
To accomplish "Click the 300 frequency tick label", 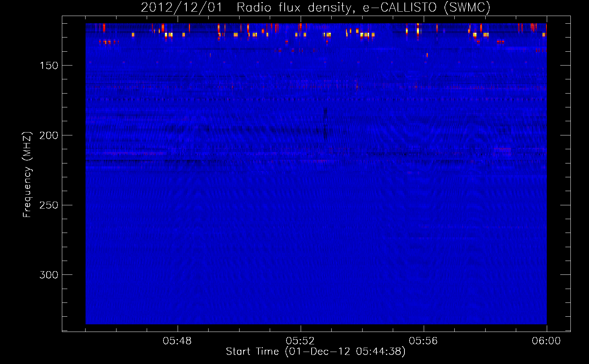I will point(49,275).
